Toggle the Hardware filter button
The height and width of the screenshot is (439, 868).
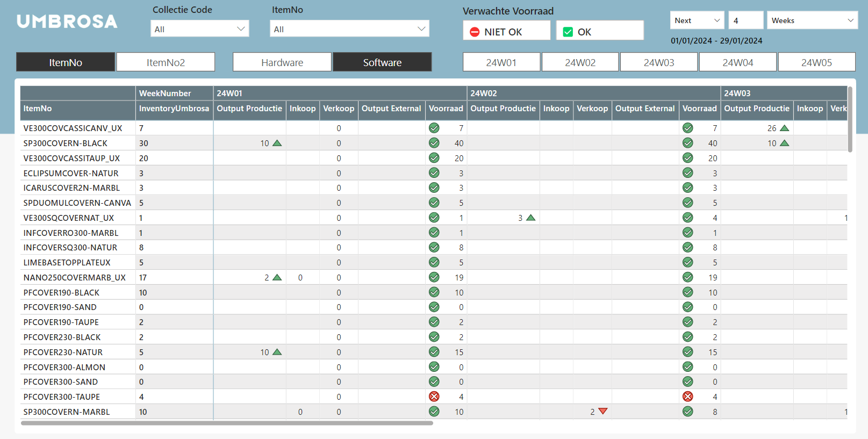pos(282,62)
